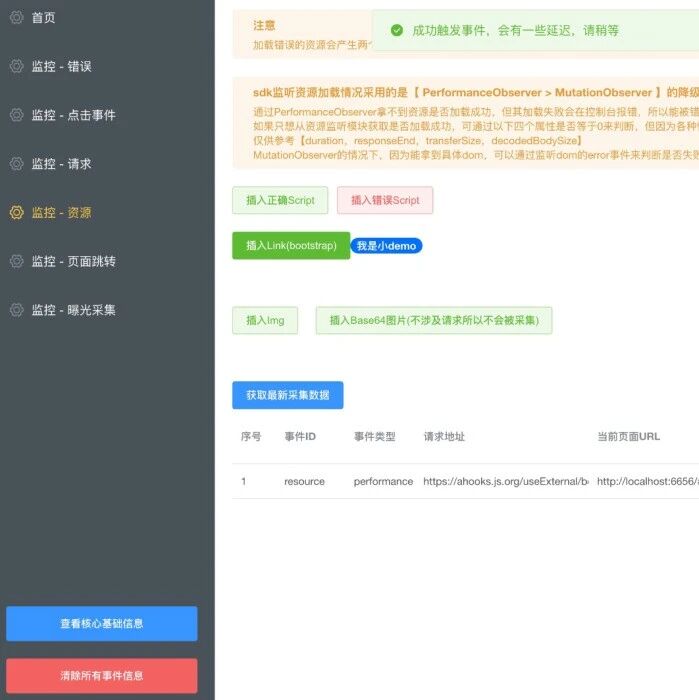Click the gear icon beside 监控 - 错误
Viewport: 699px width, 700px height.
point(17,66)
